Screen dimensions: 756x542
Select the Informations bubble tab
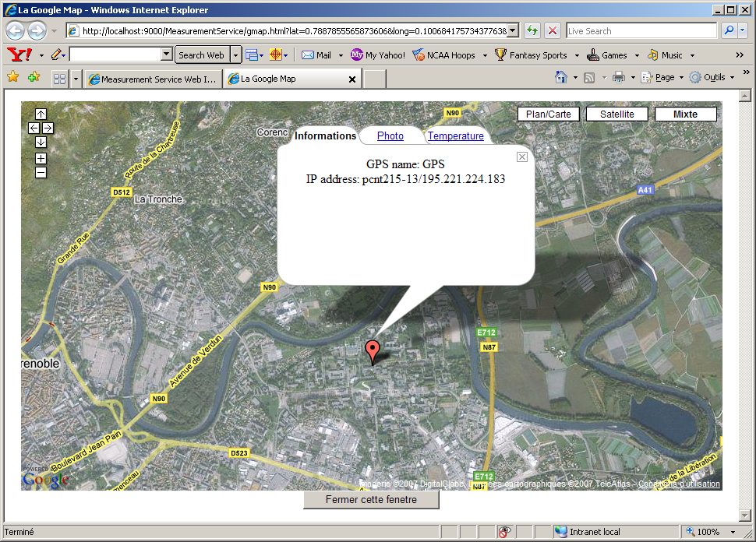(325, 135)
